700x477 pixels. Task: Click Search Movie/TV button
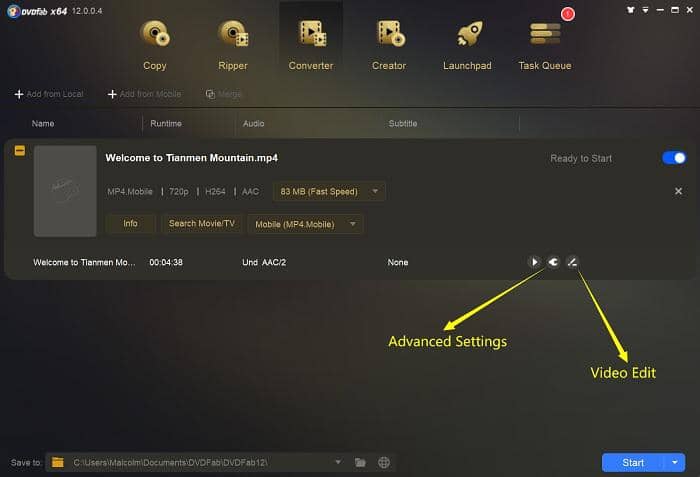tap(202, 223)
